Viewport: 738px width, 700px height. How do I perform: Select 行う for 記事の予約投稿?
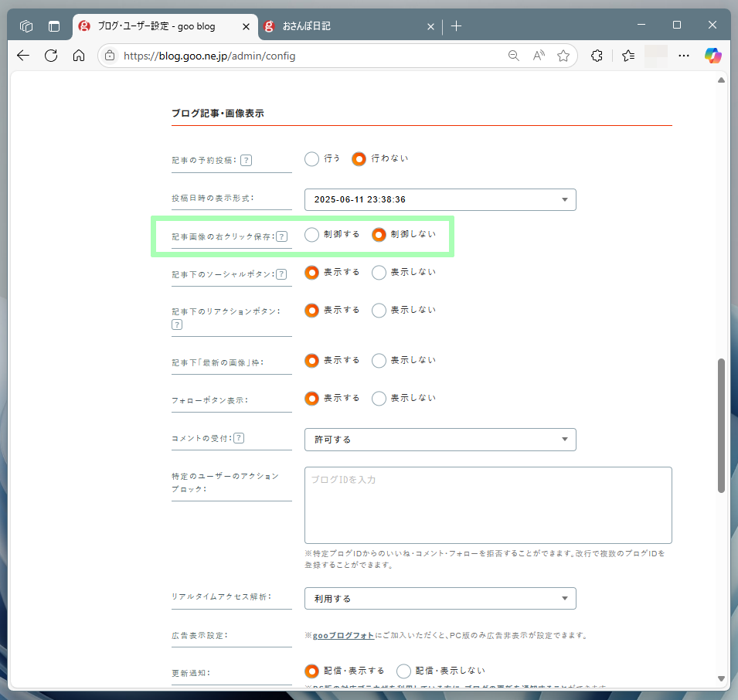point(312,159)
